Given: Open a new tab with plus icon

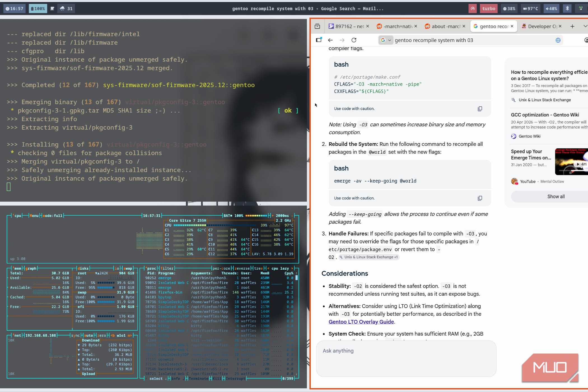Looking at the screenshot, I should click(x=572, y=26).
